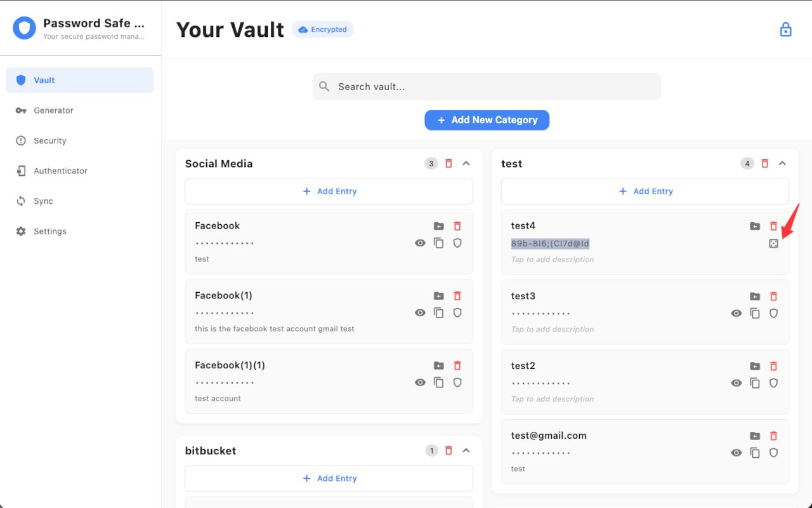Copy the Facebook(1)(1) password

[x=439, y=382]
